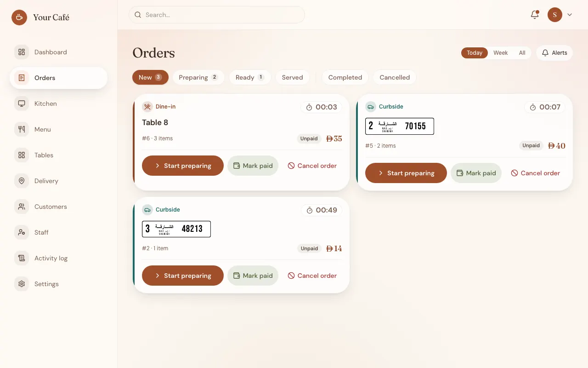This screenshot has height=368, width=588.
Task: Cancel order #2
Action: pos(312,276)
